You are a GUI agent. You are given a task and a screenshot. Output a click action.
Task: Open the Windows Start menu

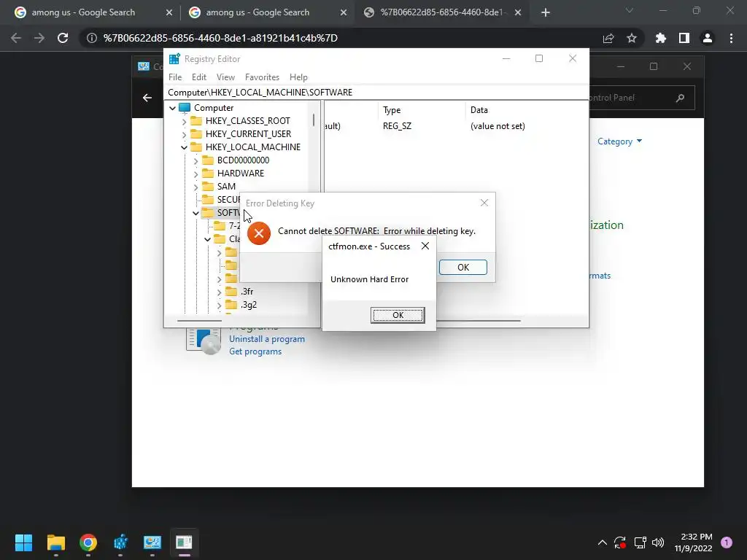[23, 542]
